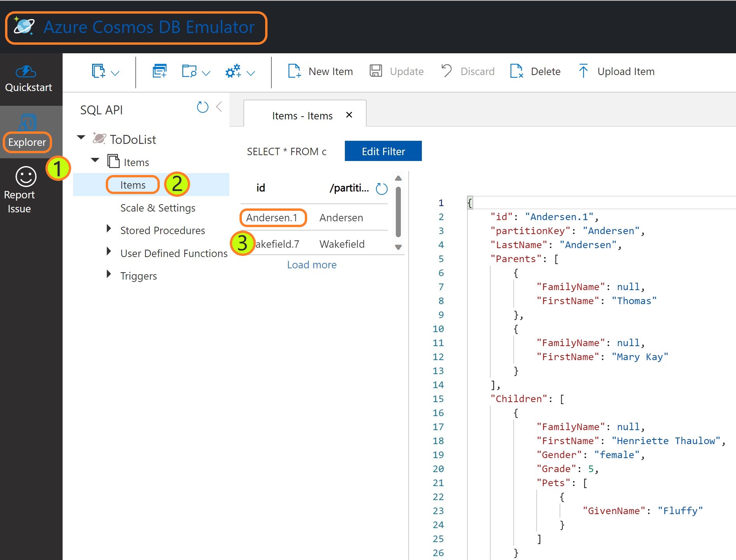Screen dimensions: 736x560
Task: Refresh the items document list
Action: (x=382, y=189)
